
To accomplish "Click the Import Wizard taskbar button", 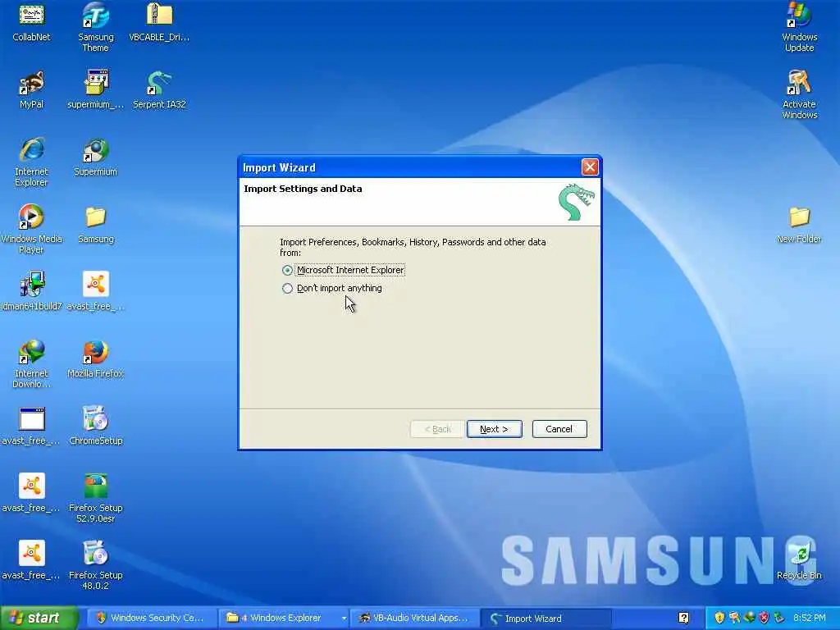I will tap(546, 619).
